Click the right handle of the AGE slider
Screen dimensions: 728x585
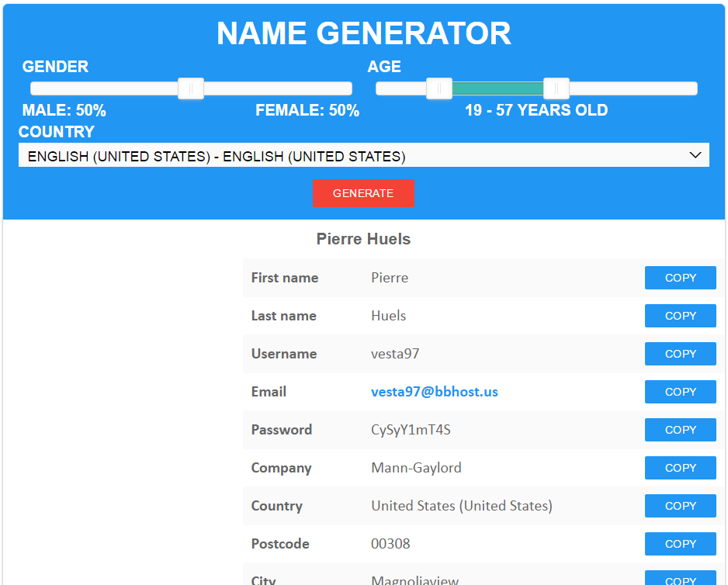pos(557,88)
